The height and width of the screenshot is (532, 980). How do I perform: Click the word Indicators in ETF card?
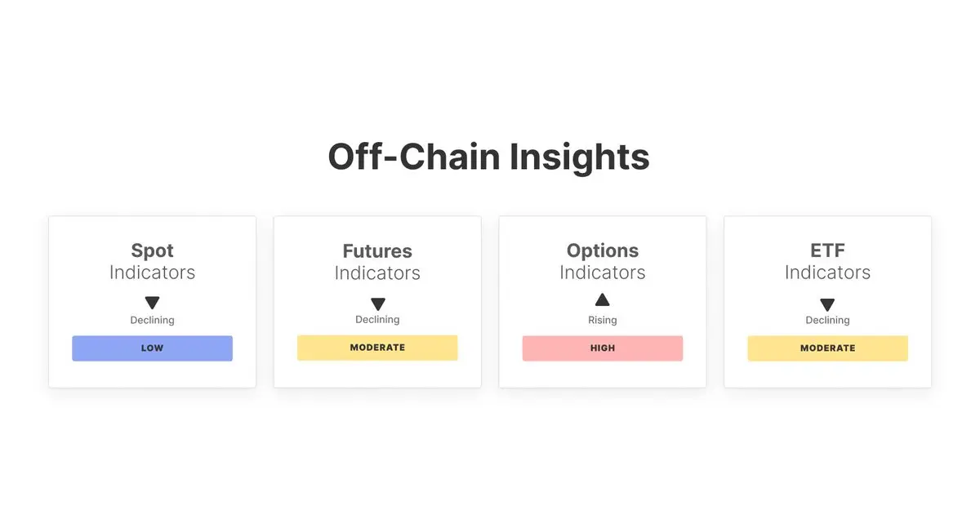pyautogui.click(x=827, y=273)
